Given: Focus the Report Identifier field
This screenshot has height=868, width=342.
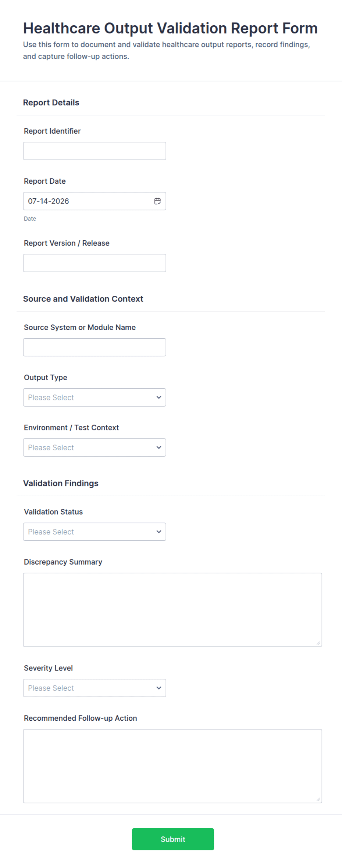Looking at the screenshot, I should click(x=95, y=151).
